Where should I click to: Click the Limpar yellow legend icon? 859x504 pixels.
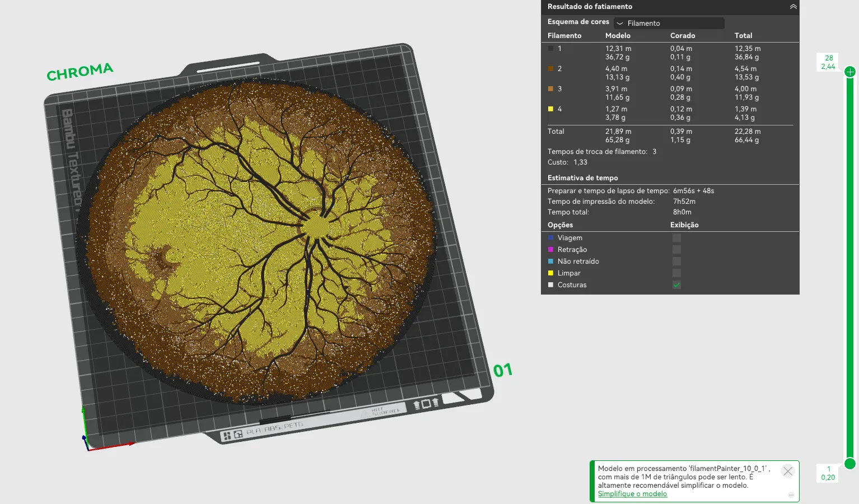[550, 273]
